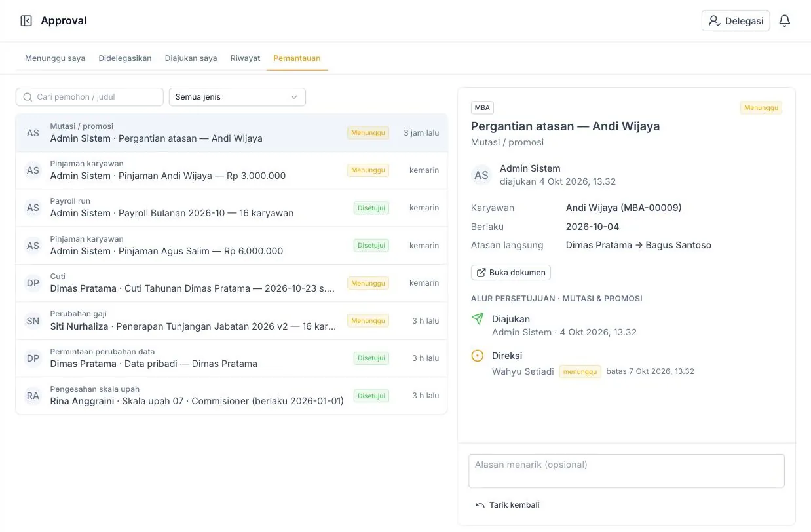Focus the Alasan menarik text area
811x532 pixels.
coord(626,471)
